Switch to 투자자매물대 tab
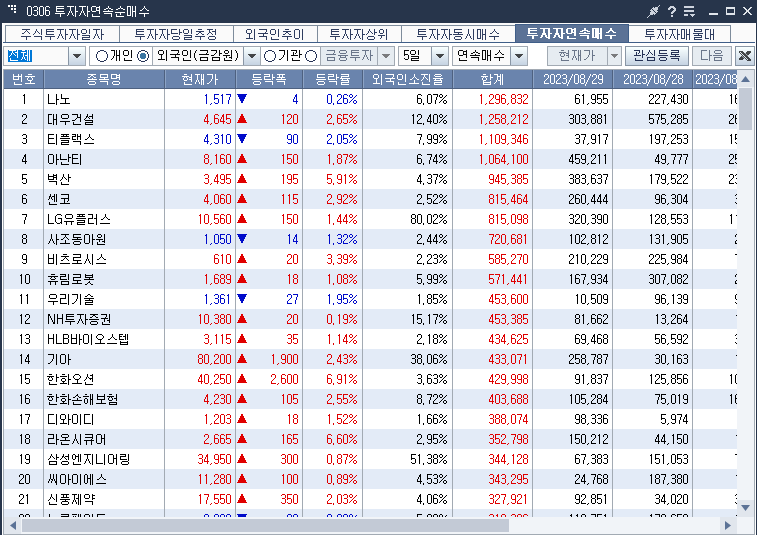Screen dimensions: 757x535 [x=679, y=34]
